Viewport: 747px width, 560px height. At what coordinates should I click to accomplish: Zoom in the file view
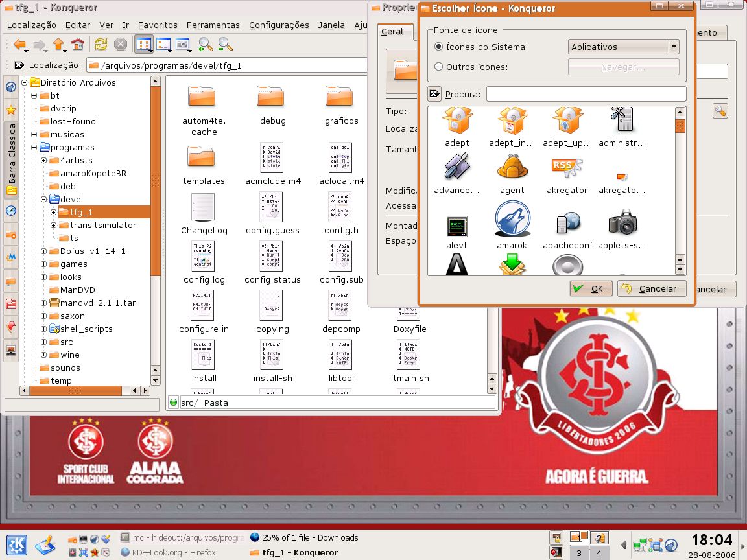(x=206, y=44)
